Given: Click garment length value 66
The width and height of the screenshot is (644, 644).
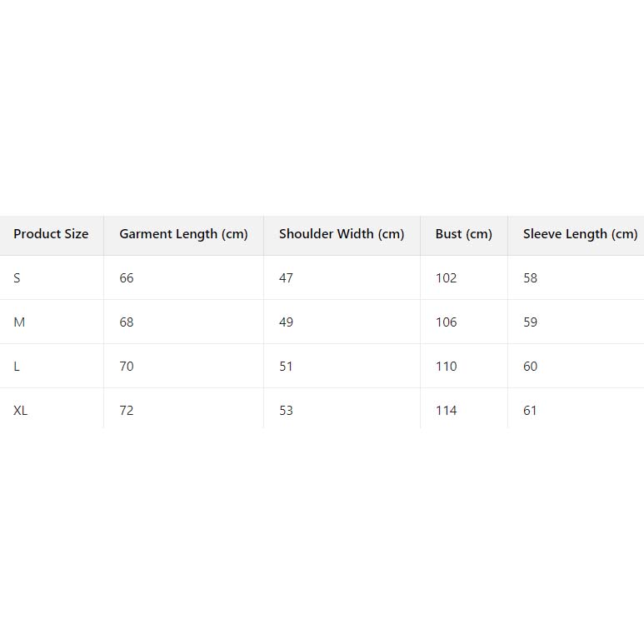Looking at the screenshot, I should 127,278.
